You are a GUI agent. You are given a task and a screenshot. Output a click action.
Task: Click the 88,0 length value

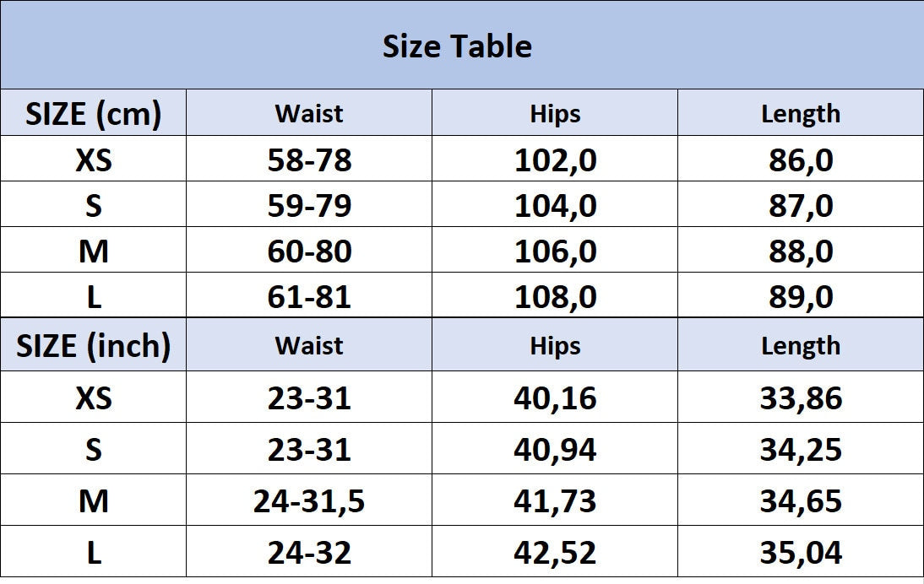800,251
